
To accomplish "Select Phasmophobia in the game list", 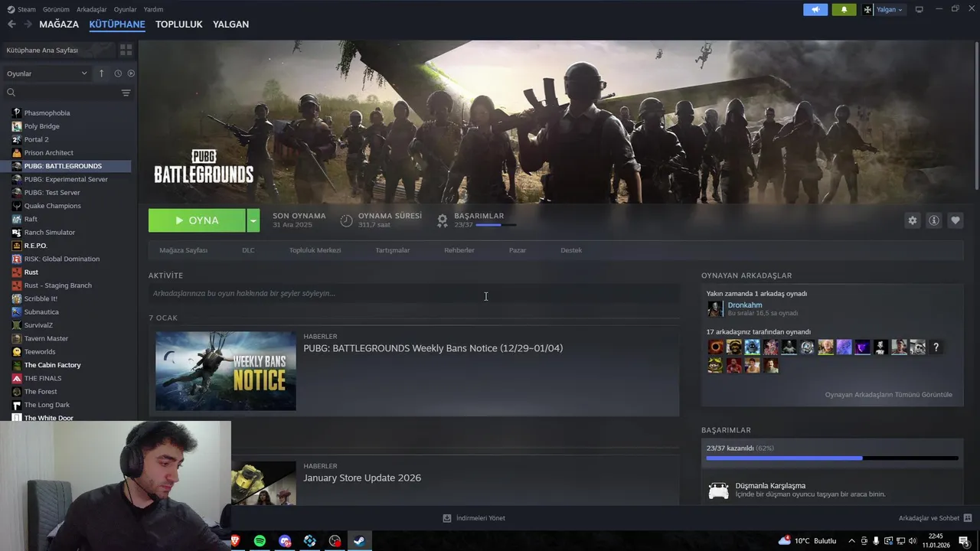I will point(47,113).
